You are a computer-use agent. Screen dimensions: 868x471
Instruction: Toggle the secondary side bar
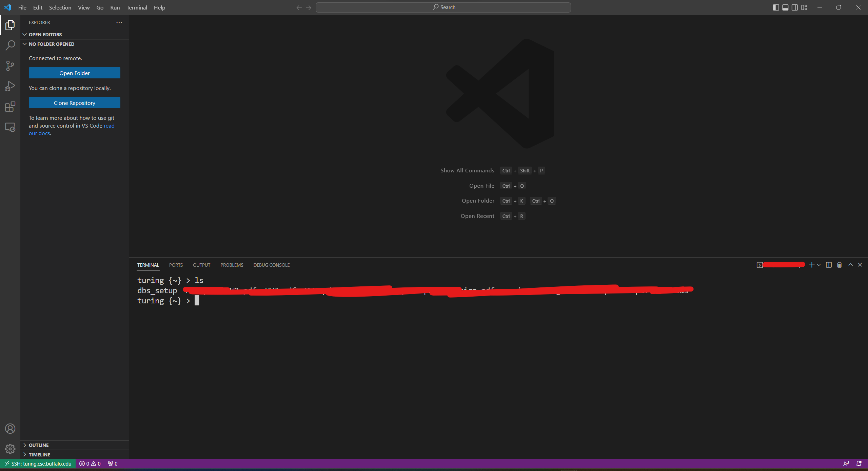coord(795,7)
